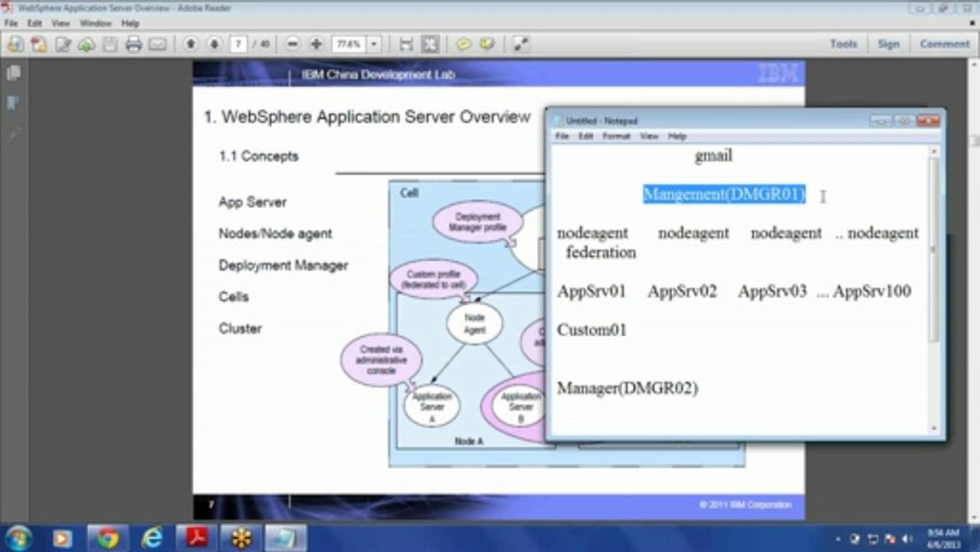Click the fit one full page icon

pos(431,44)
